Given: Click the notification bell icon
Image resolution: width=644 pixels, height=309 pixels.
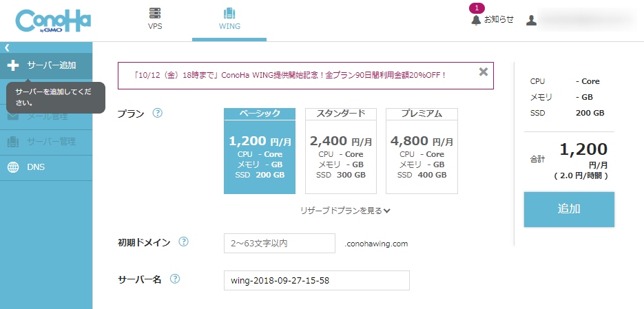Looking at the screenshot, I should click(476, 20).
